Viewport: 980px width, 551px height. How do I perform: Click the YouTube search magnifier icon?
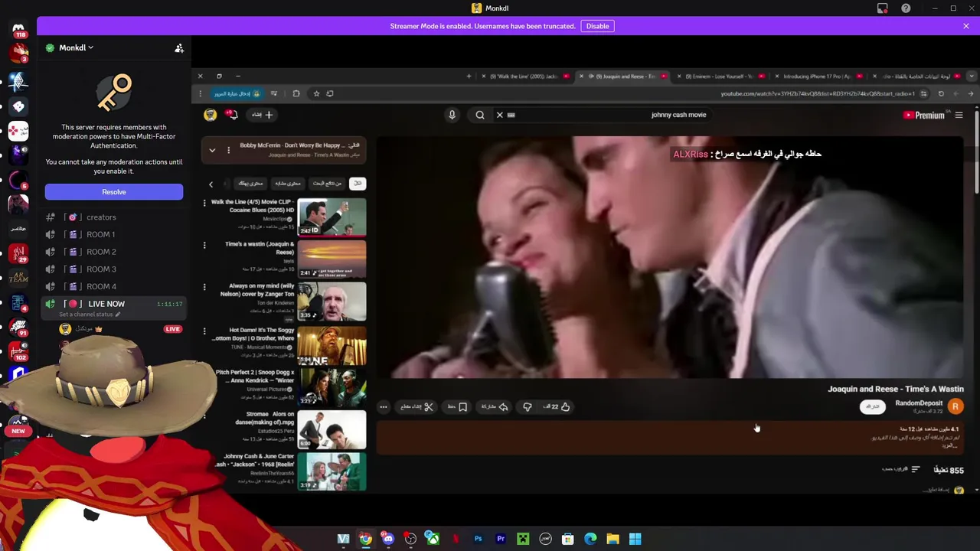[x=480, y=115]
